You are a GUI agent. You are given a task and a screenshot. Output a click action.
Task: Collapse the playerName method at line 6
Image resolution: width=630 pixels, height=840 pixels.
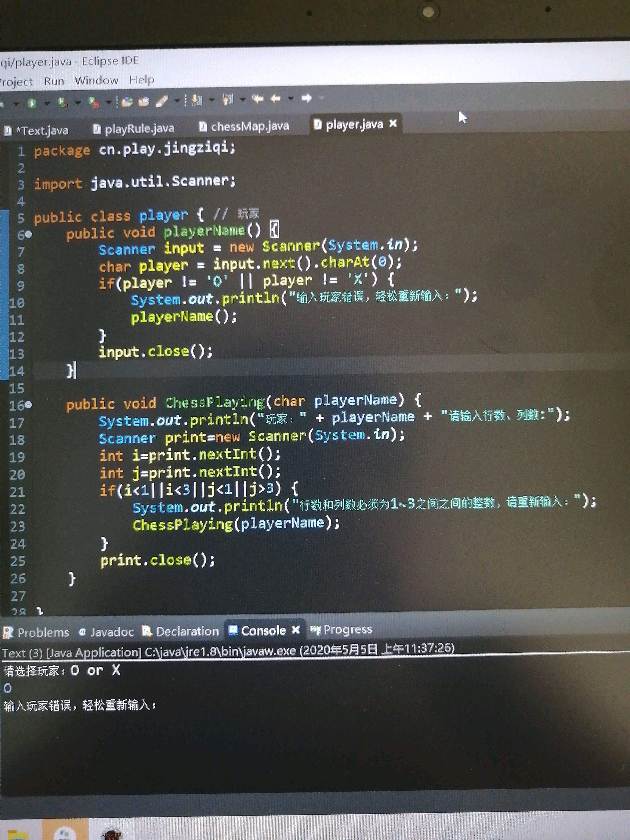[29, 235]
